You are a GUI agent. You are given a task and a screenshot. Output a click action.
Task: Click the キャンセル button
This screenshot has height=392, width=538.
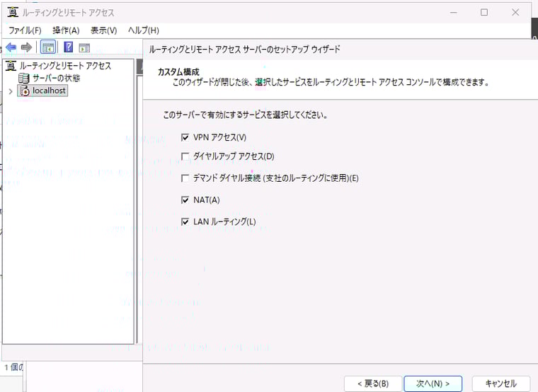[x=501, y=384]
